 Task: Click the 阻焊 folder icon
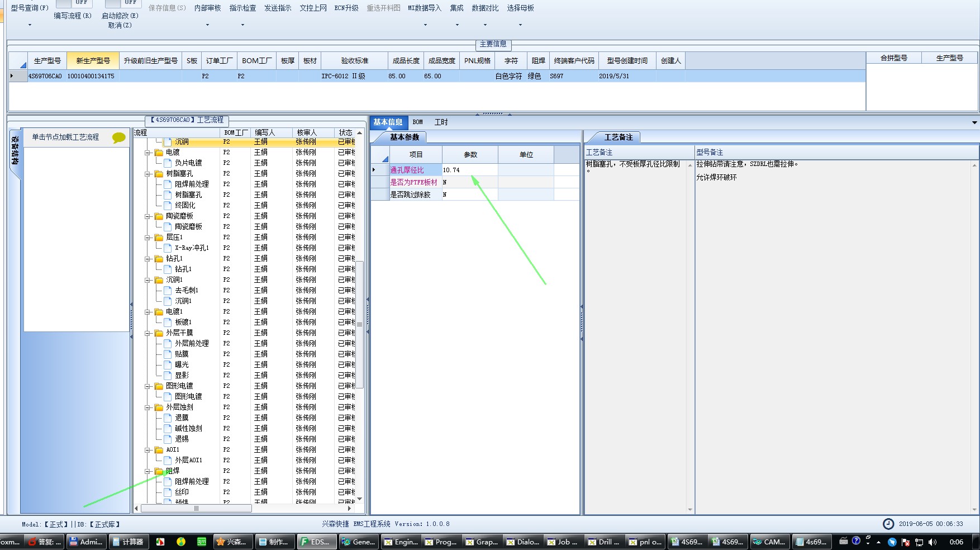pos(159,471)
